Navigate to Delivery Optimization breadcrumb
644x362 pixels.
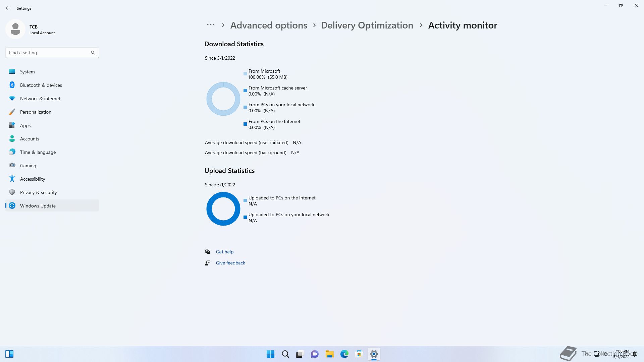367,25
